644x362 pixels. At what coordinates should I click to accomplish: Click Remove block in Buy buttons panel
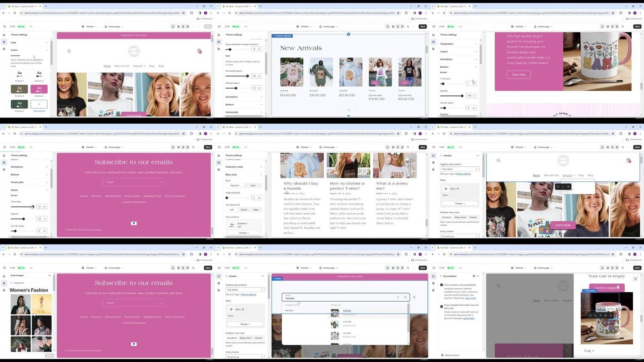click(x=450, y=355)
